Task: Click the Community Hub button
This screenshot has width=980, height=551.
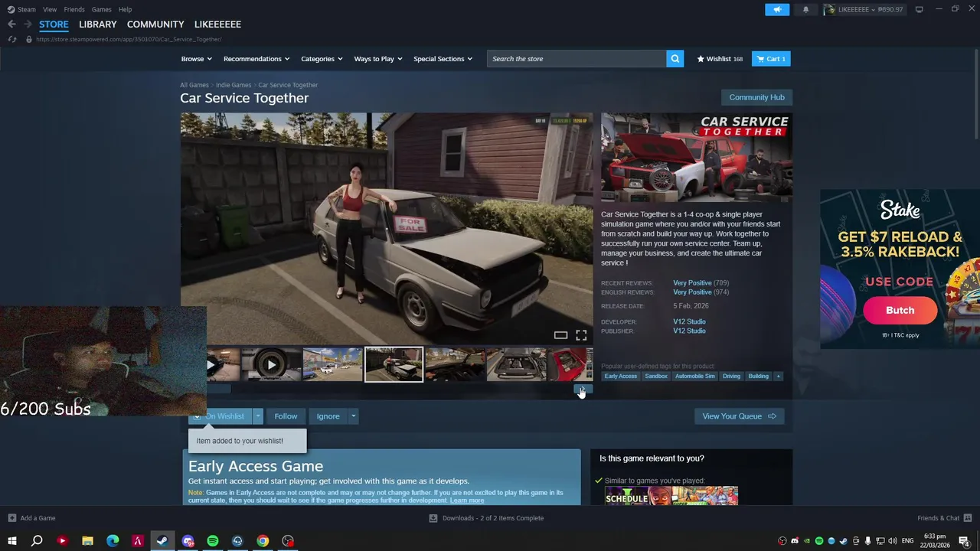Action: pos(756,97)
